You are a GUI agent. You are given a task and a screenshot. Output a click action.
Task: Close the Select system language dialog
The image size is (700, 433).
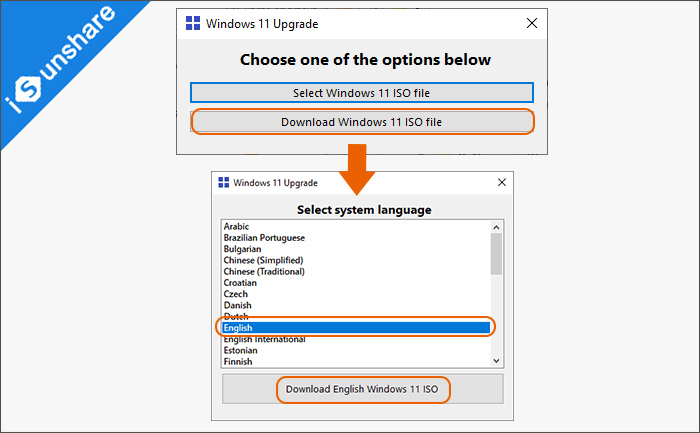coord(502,182)
